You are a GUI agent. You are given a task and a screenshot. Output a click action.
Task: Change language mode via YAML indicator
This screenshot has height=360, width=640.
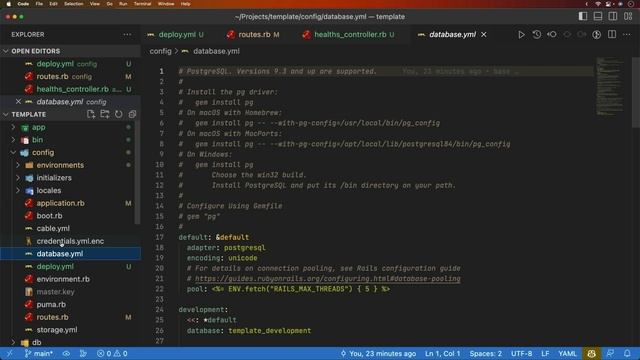tap(567, 353)
